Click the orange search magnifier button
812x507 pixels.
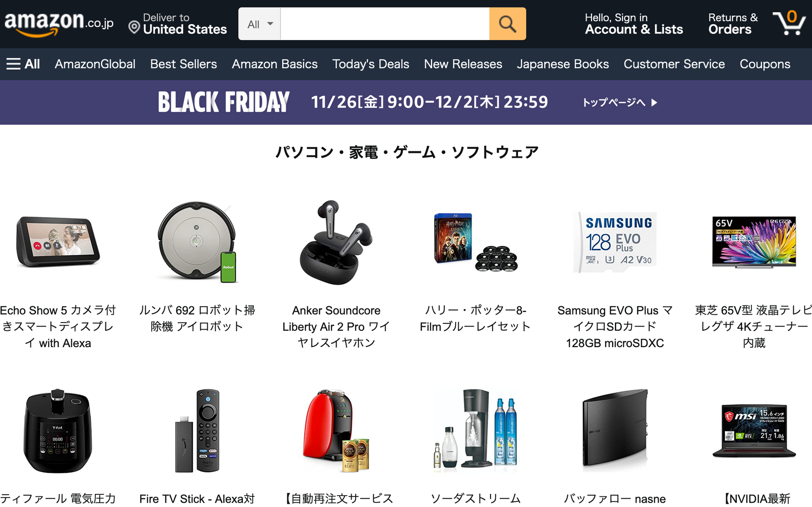point(507,24)
